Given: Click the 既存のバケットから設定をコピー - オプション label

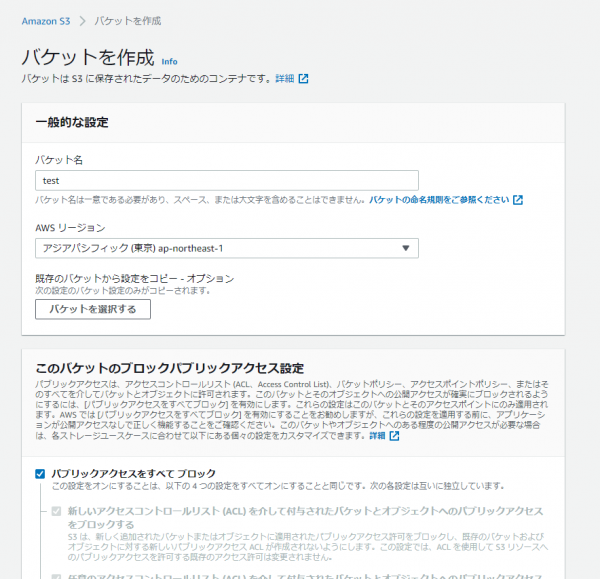Looking at the screenshot, I should (135, 279).
